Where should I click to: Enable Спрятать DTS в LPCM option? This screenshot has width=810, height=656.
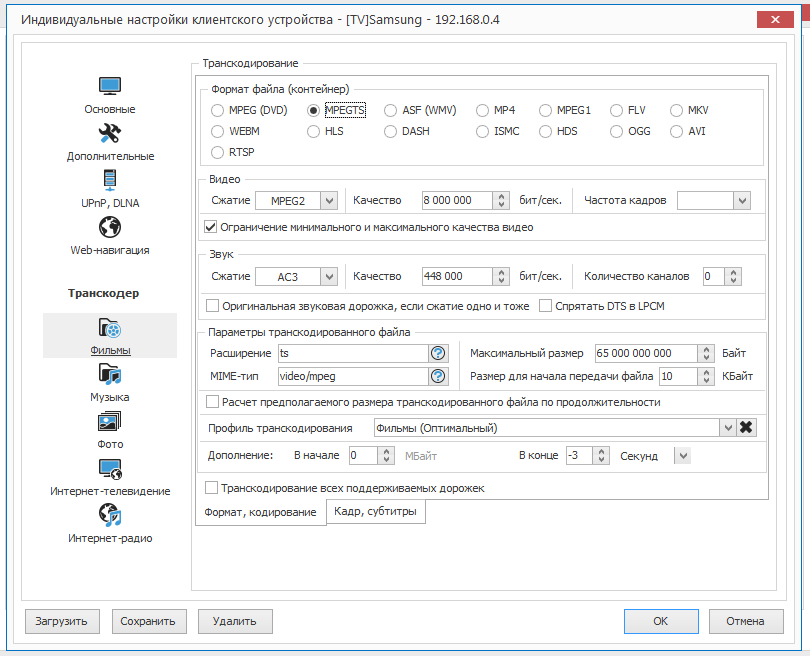click(546, 306)
